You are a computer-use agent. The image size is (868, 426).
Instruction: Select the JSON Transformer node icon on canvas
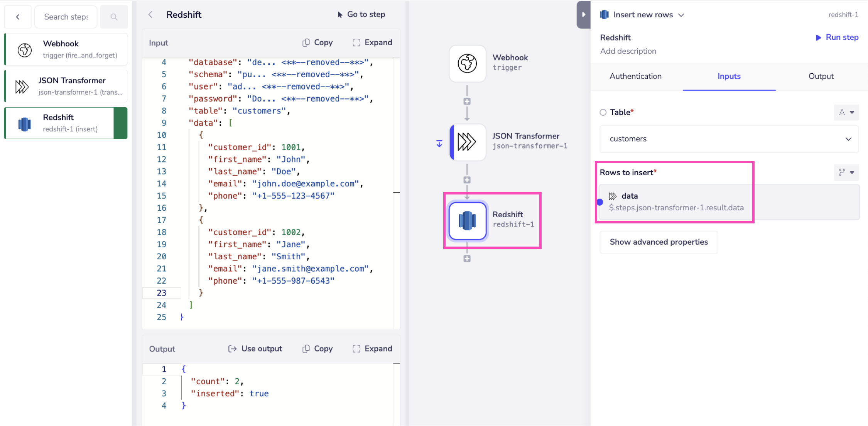(x=467, y=142)
